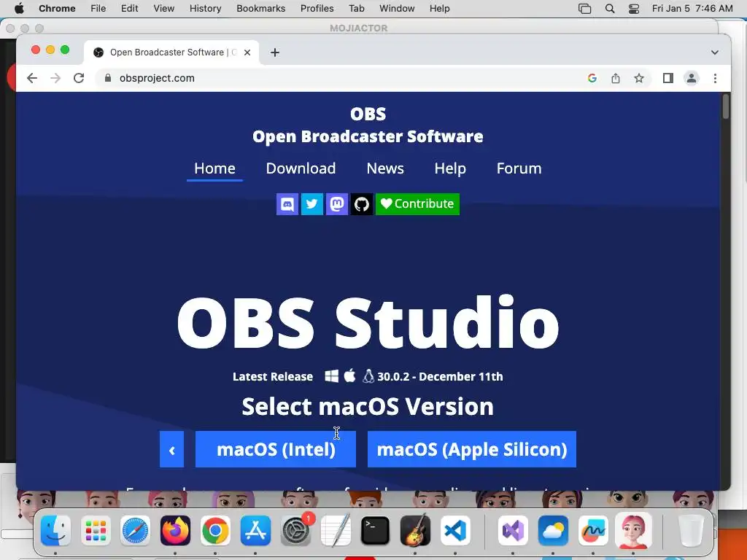Open the Help nav link on the OBS site
747x560 pixels.
450,168
